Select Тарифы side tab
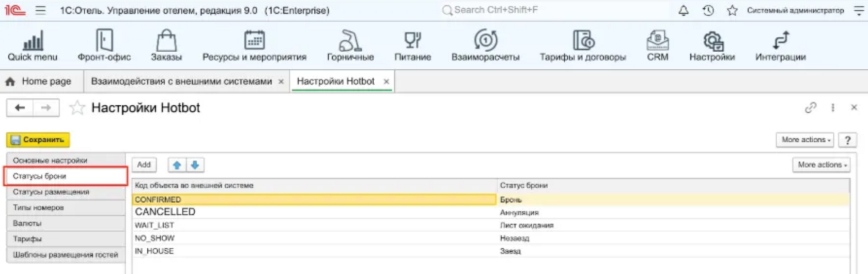This screenshot has height=274, width=868. (x=66, y=239)
